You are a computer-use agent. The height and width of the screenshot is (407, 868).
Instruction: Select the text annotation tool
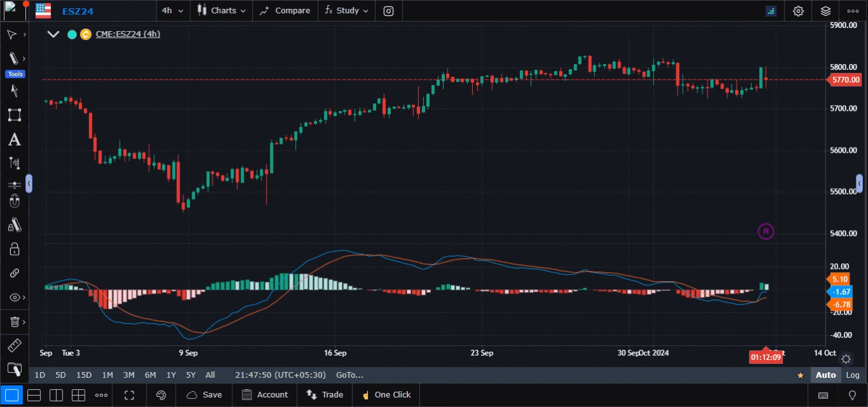point(14,140)
